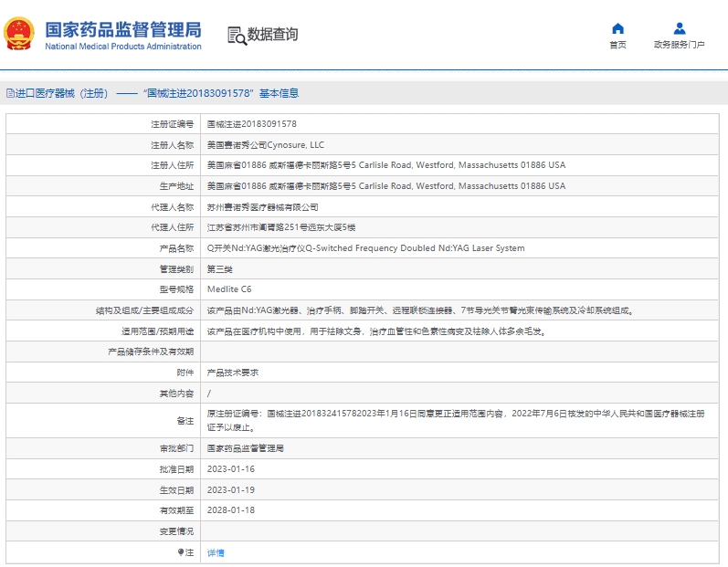This screenshot has height=567, width=728.
Task: Click the 备注 remark text
Action: pos(456,420)
